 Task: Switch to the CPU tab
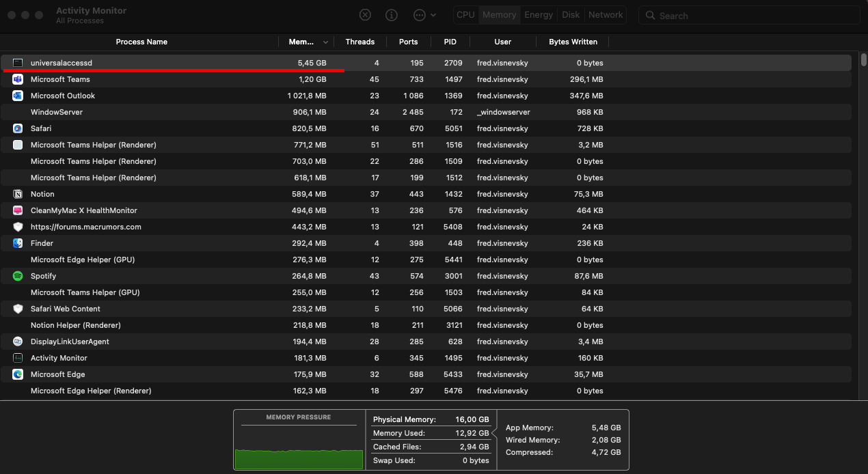(465, 14)
